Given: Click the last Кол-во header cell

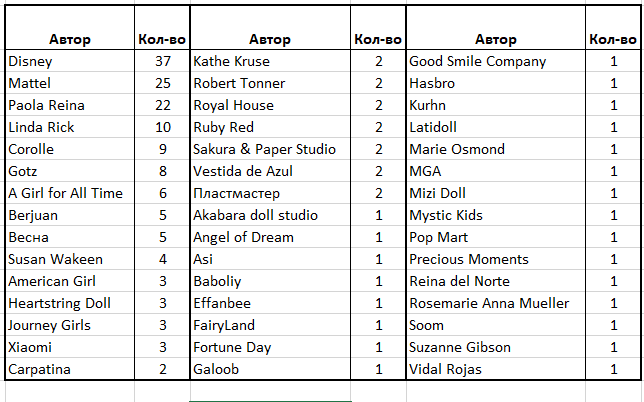Looking at the screenshot, I should click(612, 28).
